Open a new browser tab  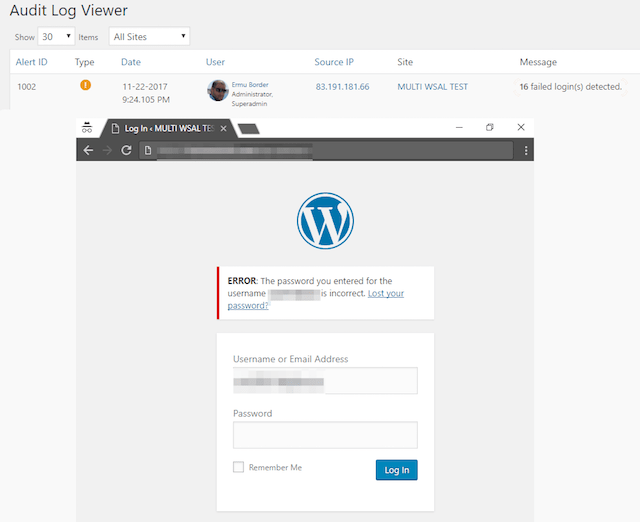(250, 128)
